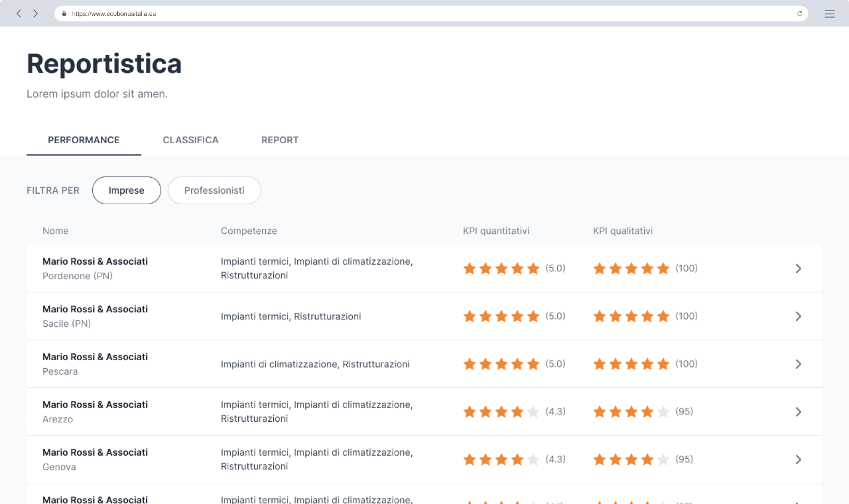Select Mario Rossi & Associati in Genova row
The height and width of the screenshot is (504, 849).
click(x=95, y=453)
